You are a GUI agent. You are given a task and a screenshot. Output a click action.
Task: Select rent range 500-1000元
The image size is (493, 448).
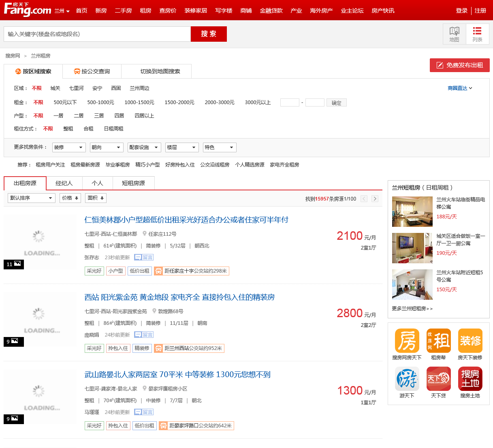(x=101, y=102)
